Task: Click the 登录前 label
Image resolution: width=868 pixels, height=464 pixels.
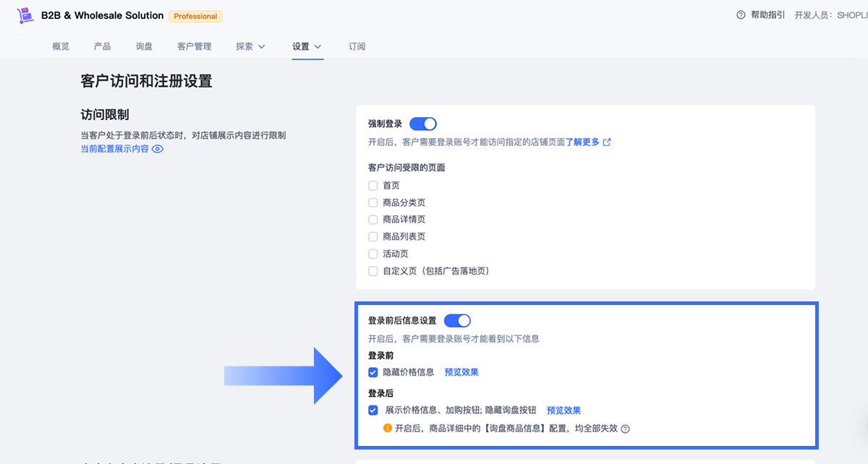Action: (x=381, y=356)
